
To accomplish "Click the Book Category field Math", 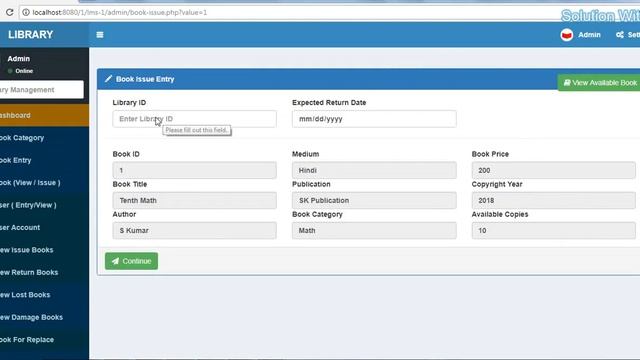I will [374, 231].
